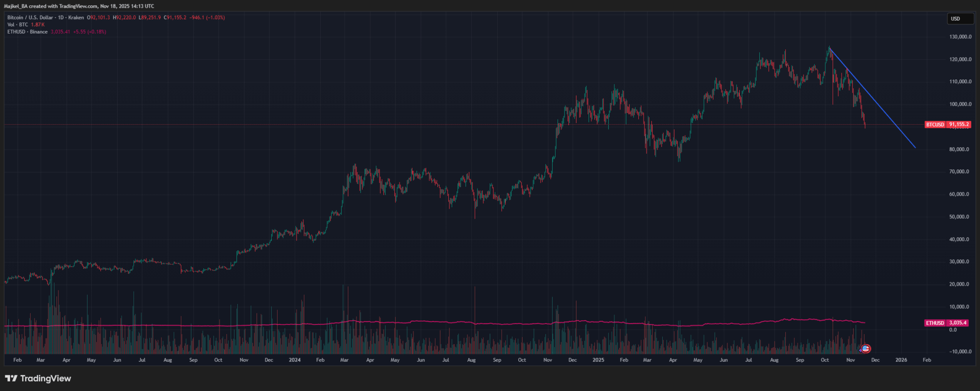980x391 pixels.
Task: Click the -10,000.0 price scale label
Action: 959,352
